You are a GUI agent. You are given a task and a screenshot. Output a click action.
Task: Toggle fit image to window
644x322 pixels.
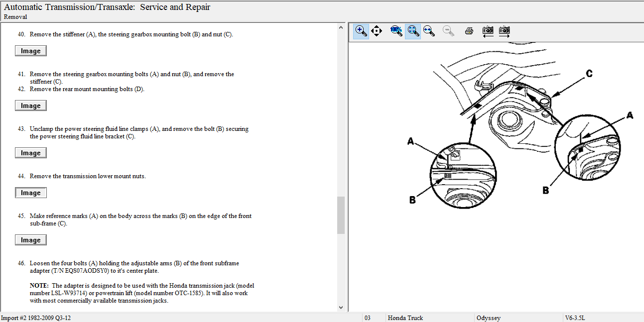[413, 31]
